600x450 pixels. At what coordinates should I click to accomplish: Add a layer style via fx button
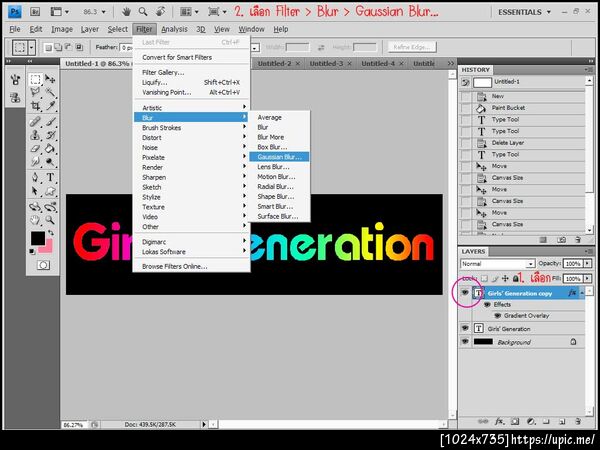pos(499,421)
